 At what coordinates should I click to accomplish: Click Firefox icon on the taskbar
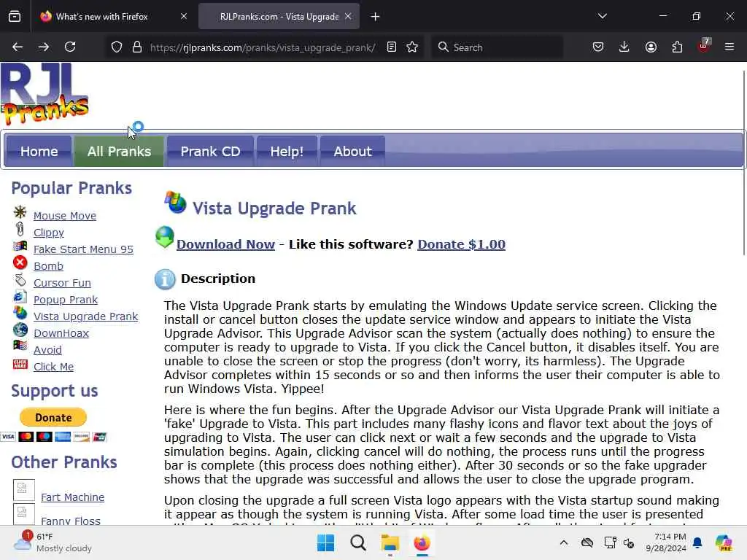click(x=422, y=542)
